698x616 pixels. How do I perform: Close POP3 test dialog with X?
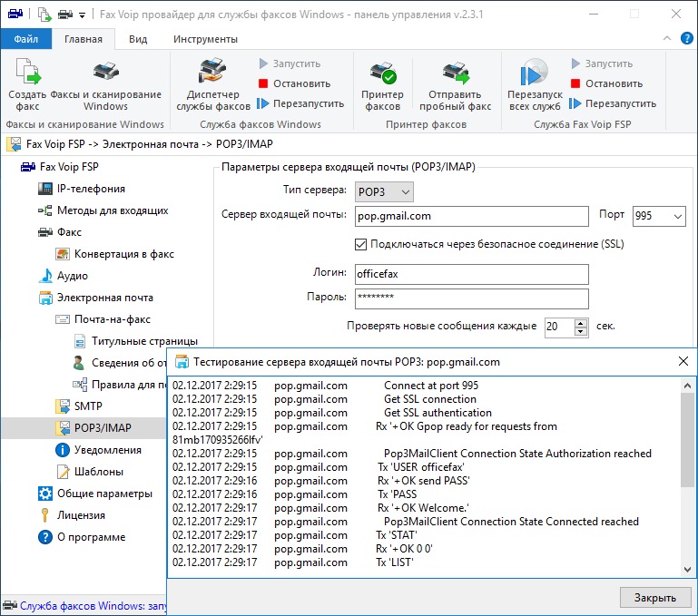pyautogui.click(x=683, y=361)
